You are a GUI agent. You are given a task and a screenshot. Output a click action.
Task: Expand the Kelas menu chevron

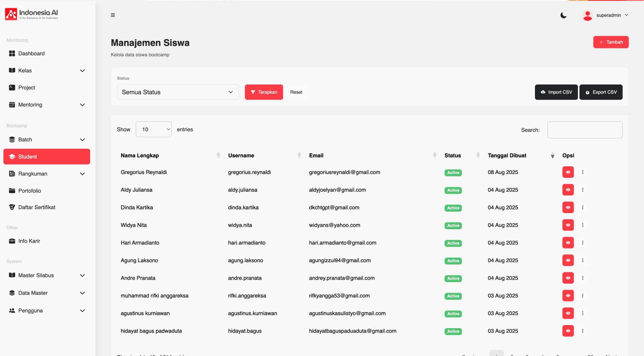coord(82,71)
